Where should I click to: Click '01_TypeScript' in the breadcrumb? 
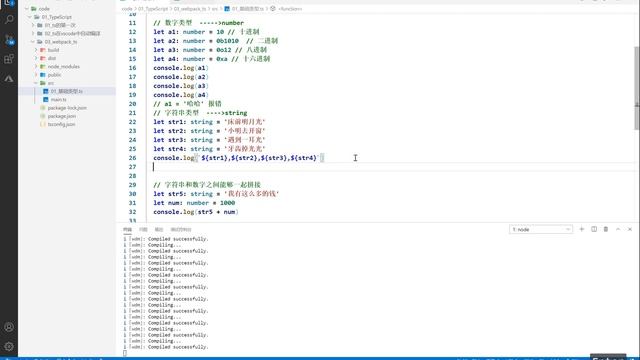click(153, 9)
